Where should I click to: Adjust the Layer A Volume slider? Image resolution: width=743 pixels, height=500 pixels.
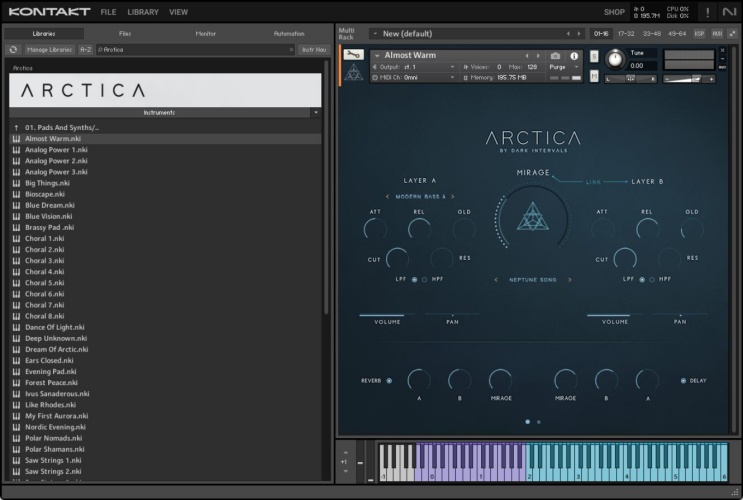tap(386, 314)
